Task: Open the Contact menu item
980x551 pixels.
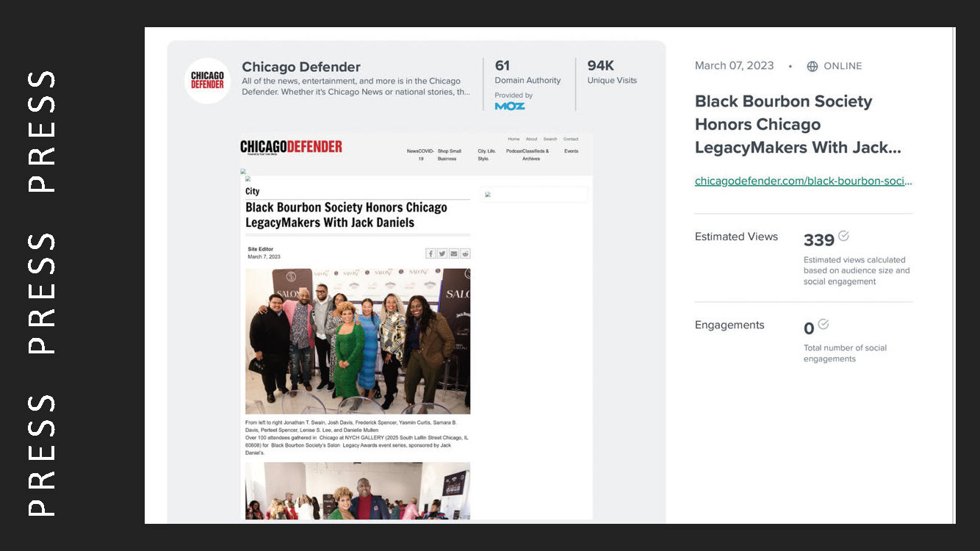Action: click(571, 139)
